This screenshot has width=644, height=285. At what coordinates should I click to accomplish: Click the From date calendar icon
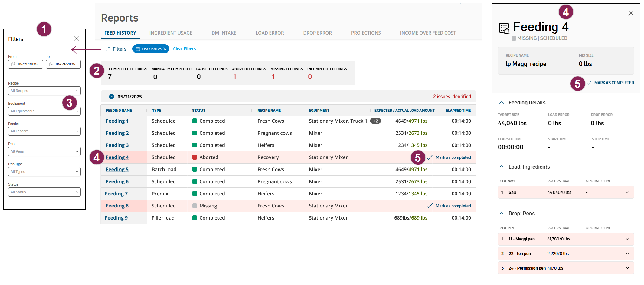(13, 64)
